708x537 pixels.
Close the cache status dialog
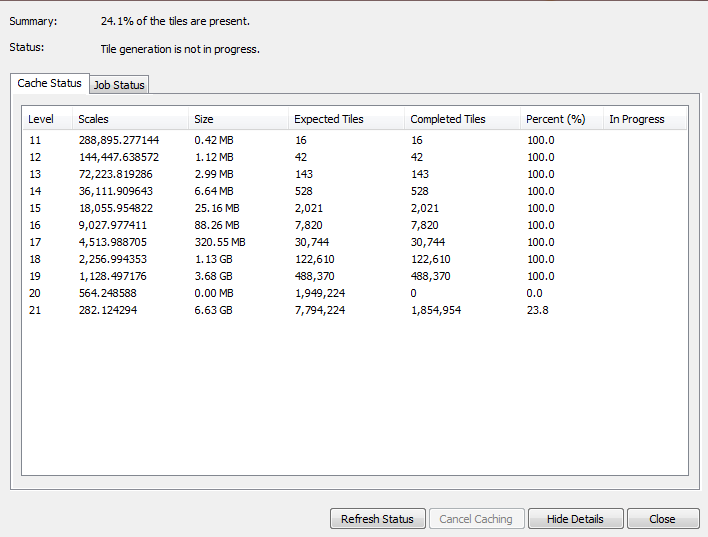662,519
